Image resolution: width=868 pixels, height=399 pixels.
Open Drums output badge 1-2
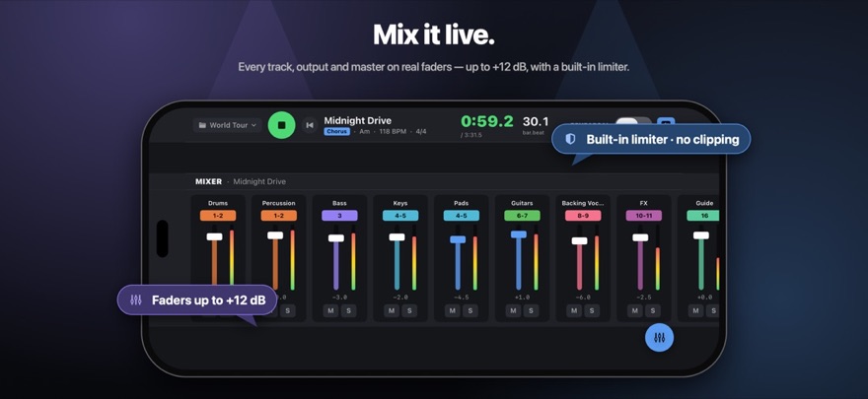pos(218,216)
